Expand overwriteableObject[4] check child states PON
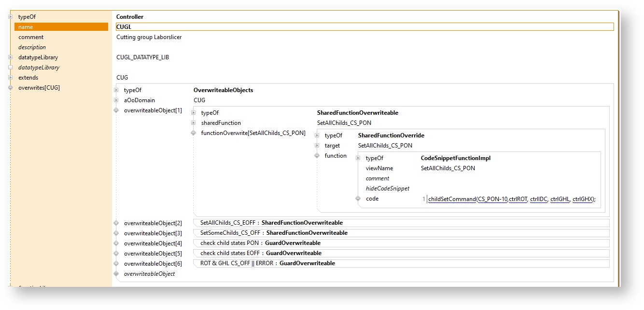The width and height of the screenshot is (644, 310). point(116,243)
